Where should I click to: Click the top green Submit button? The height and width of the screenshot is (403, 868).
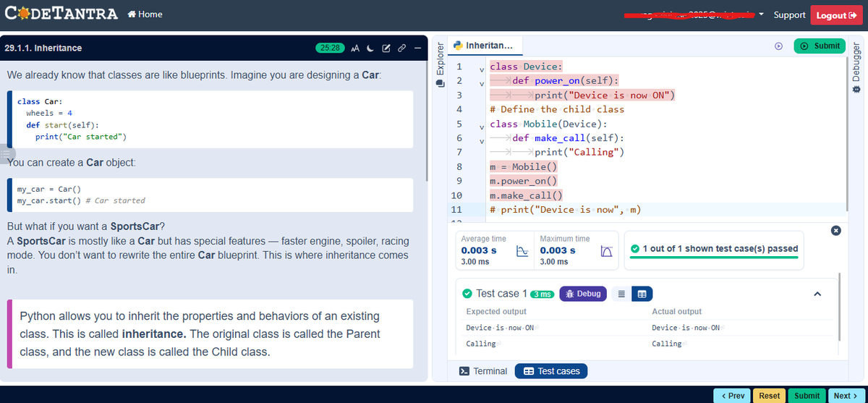pos(820,46)
